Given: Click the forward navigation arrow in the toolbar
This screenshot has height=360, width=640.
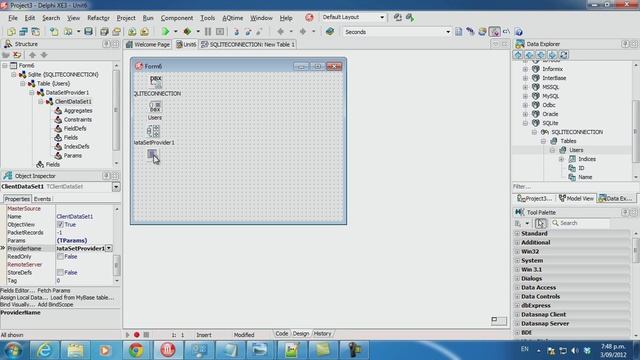Looking at the screenshot, I should (x=303, y=31).
